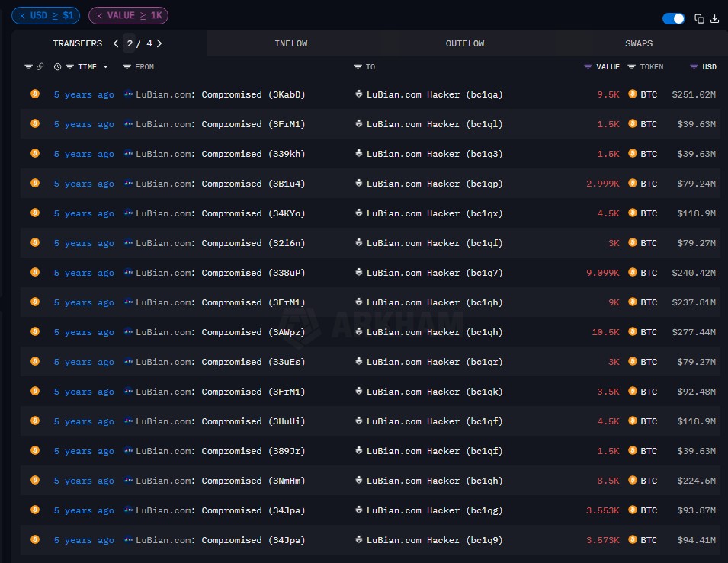The width and height of the screenshot is (728, 563).
Task: Open the TO column filter
Action: click(358, 67)
